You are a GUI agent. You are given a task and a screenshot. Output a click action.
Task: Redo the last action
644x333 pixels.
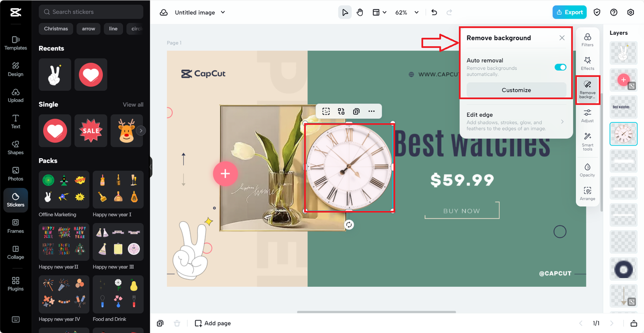coord(449,13)
